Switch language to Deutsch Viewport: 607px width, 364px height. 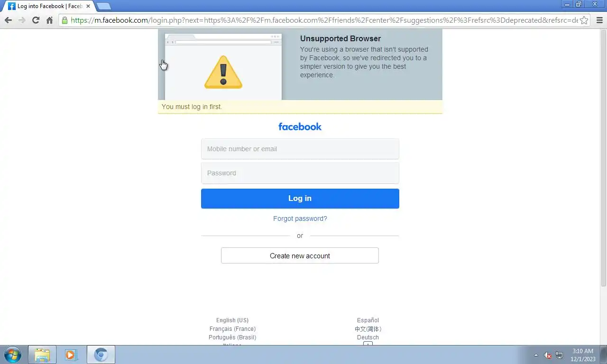pyautogui.click(x=368, y=337)
